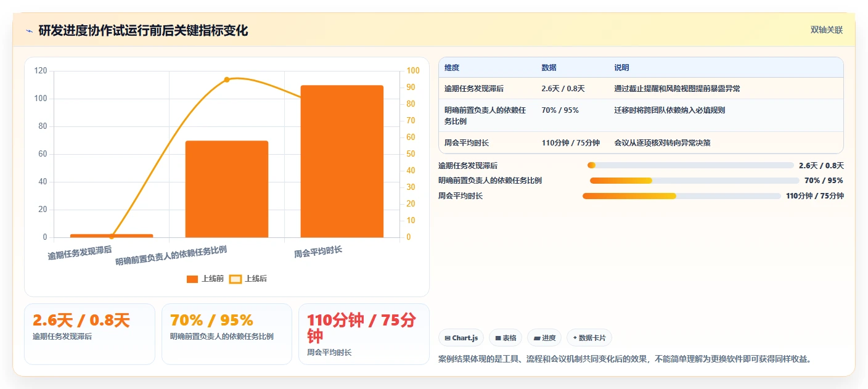Click left axis value 120
Image resolution: width=868 pixels, height=389 pixels.
[x=41, y=71]
